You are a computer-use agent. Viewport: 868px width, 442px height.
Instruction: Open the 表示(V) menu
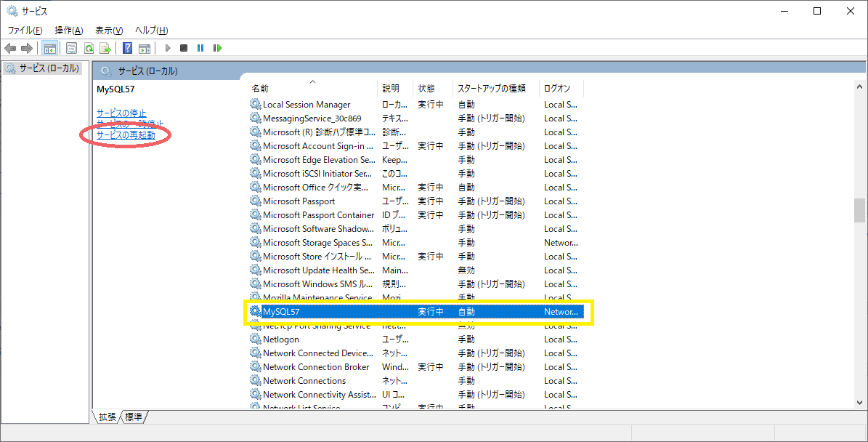(109, 30)
